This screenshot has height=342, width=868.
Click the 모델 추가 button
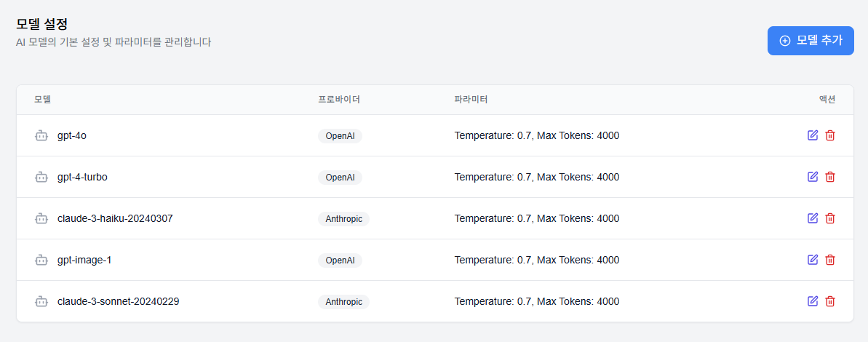(811, 41)
